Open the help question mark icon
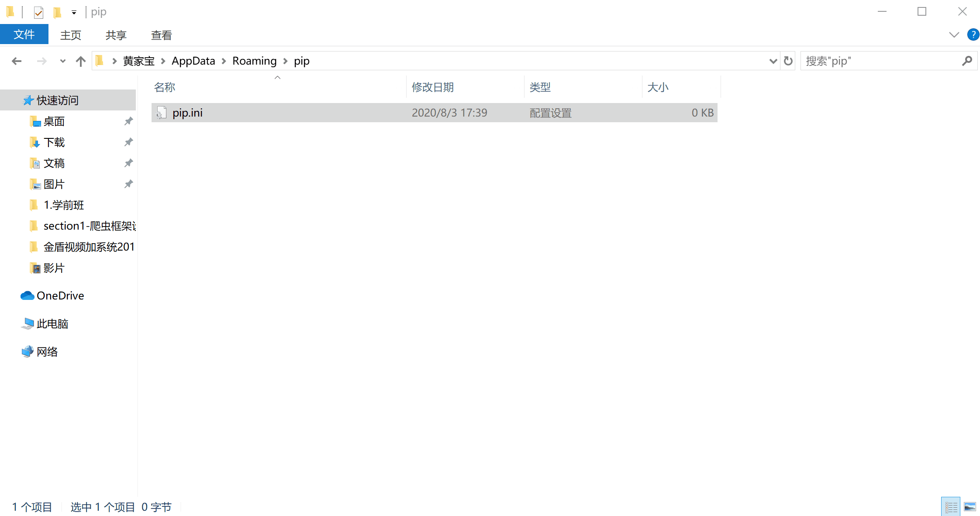The height and width of the screenshot is (516, 980). click(x=973, y=35)
